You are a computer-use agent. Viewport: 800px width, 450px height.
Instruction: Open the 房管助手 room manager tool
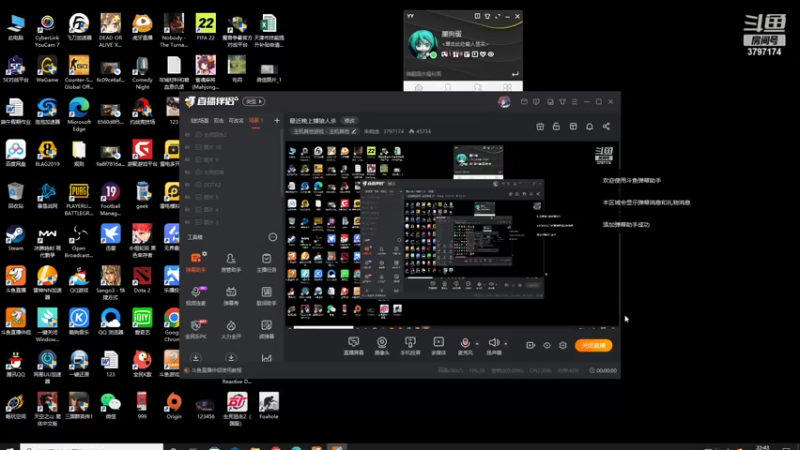point(231,262)
